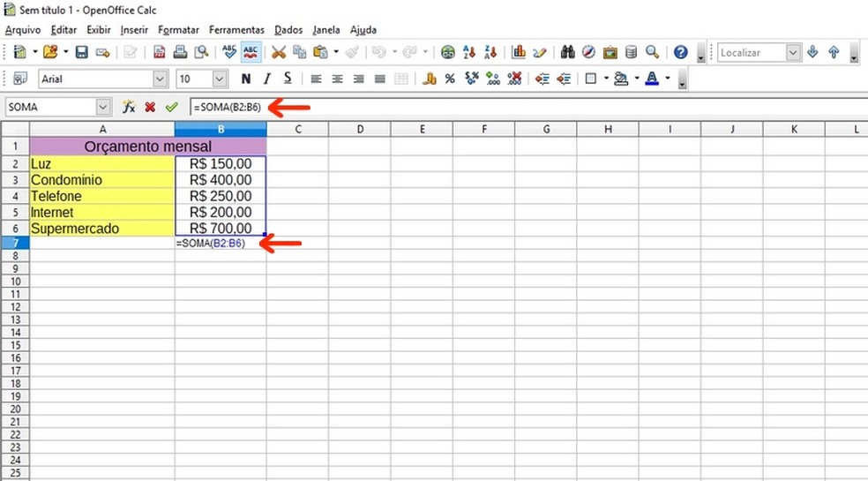
Task: Toggle AutoSpellcheck ABC button
Action: 251,53
